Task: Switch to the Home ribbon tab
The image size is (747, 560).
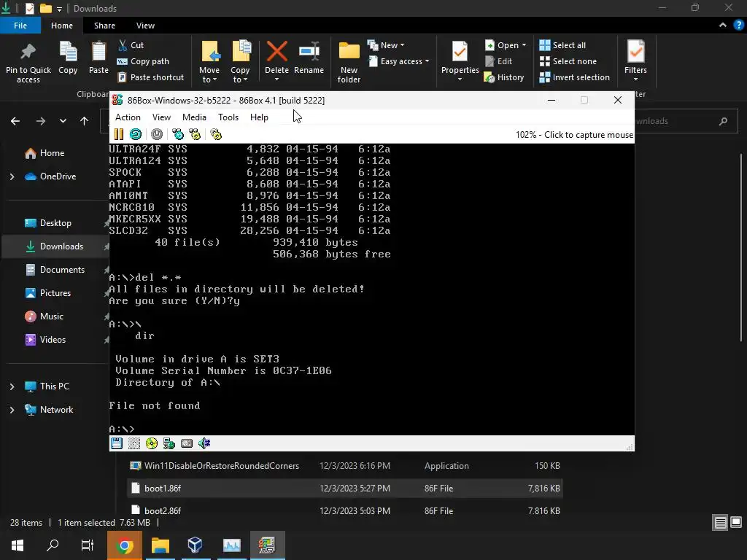Action: pyautogui.click(x=62, y=26)
